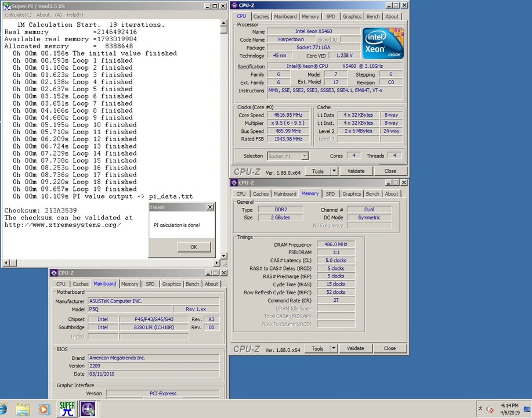This screenshot has height=418, width=532.
Task: Open CPU-Z from the taskbar
Action: 89,409
